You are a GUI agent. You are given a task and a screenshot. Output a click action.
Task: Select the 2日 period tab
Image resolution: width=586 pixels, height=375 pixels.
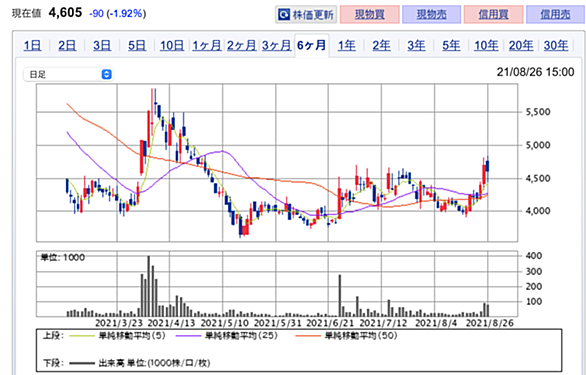coord(67,46)
